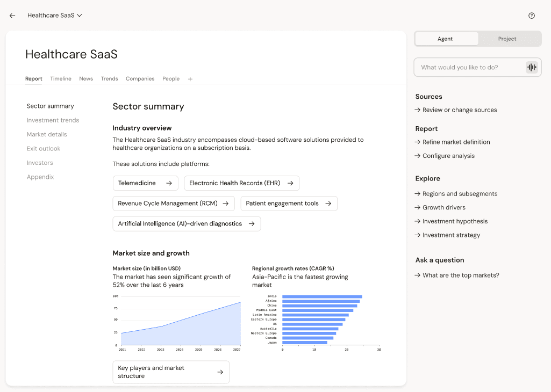This screenshot has width=551, height=392.
Task: Open the Companies tab
Action: click(140, 78)
